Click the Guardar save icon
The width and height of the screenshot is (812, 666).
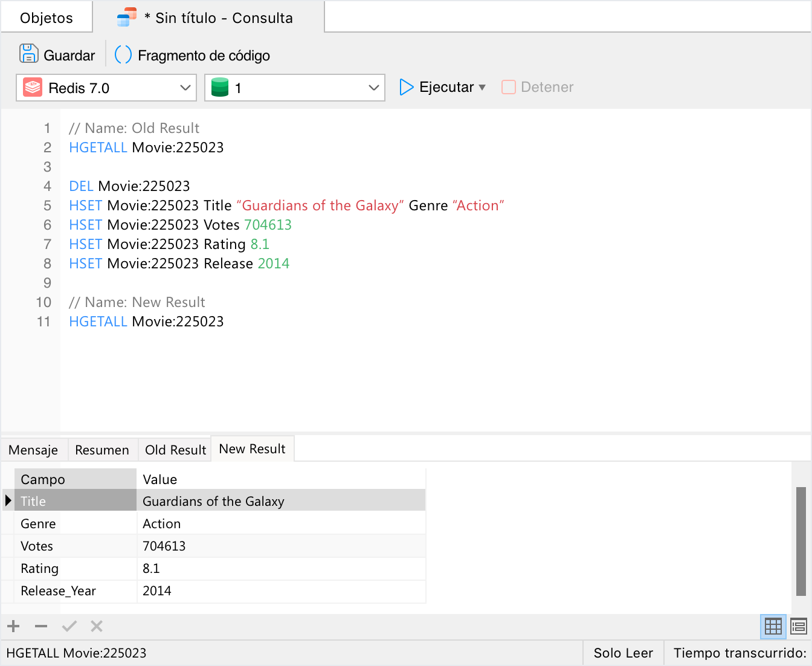28,54
